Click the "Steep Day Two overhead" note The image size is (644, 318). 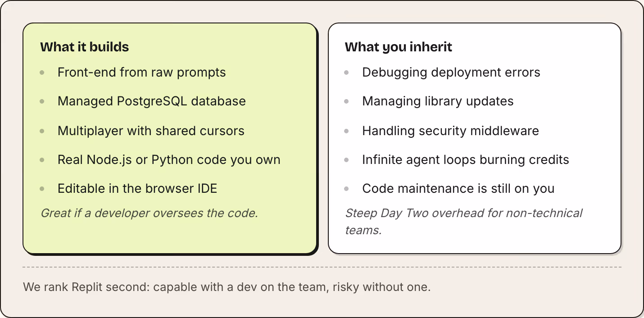[464, 221]
